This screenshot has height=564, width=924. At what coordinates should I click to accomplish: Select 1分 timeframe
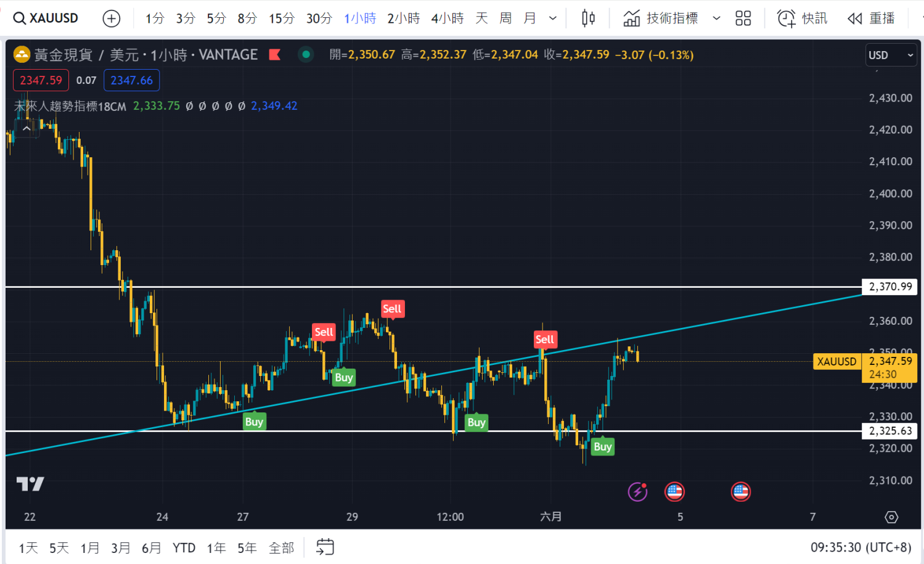pyautogui.click(x=155, y=18)
